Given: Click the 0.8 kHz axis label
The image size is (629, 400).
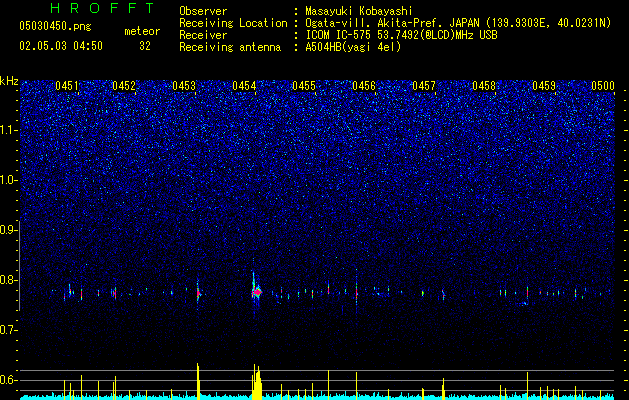Looking at the screenshot, I should [x=9, y=280].
